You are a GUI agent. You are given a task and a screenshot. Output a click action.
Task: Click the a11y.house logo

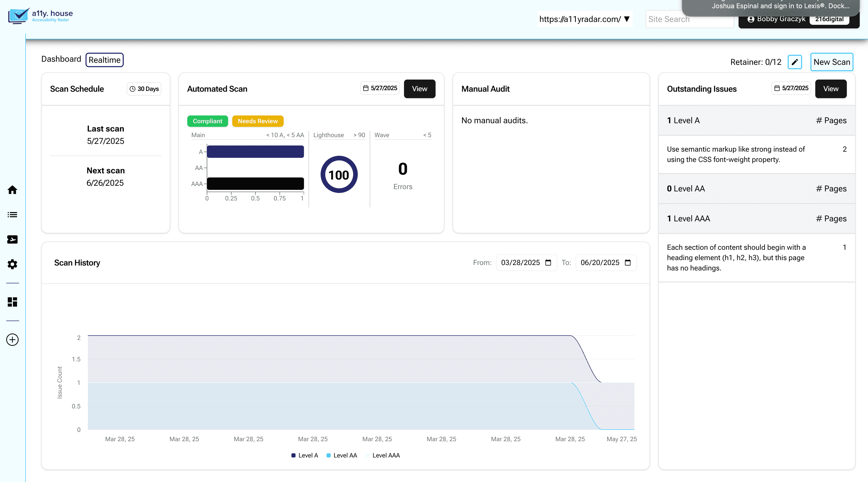click(x=41, y=15)
